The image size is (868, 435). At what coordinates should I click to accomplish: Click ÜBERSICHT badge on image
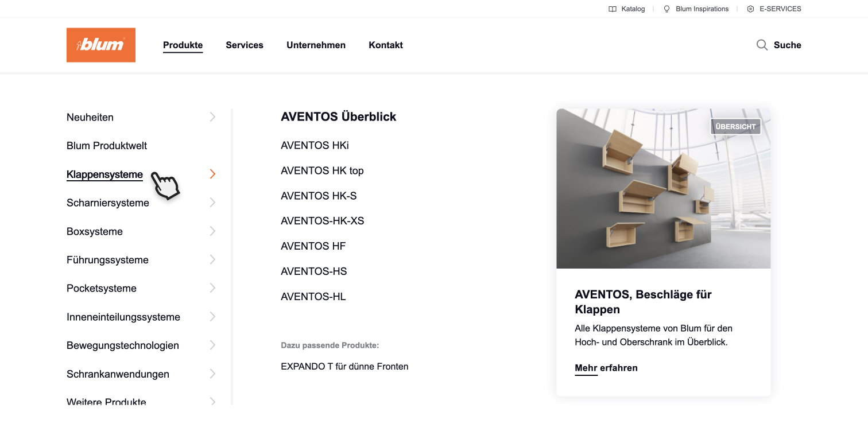(735, 127)
